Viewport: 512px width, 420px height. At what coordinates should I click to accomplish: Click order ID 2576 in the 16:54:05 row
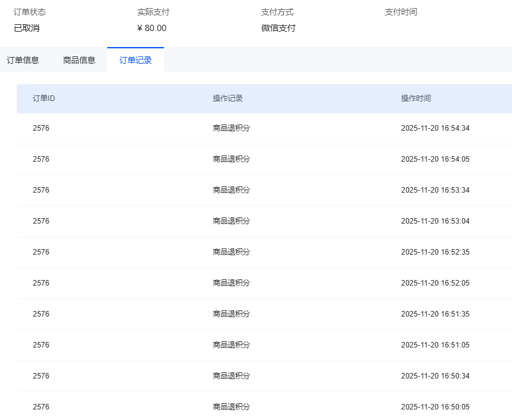(x=41, y=159)
